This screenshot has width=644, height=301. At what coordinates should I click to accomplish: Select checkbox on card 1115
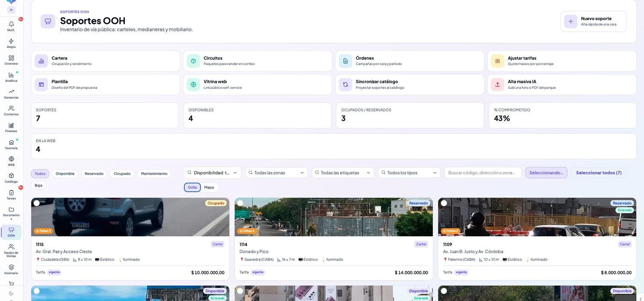[x=36, y=203]
